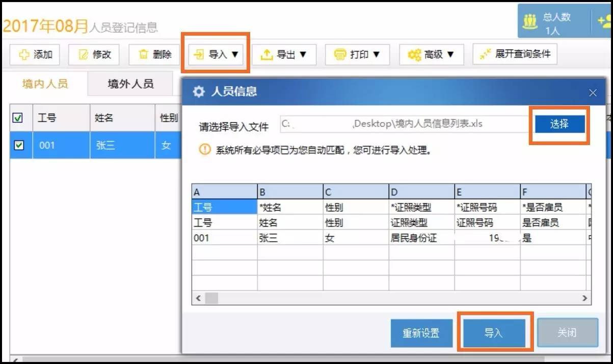
Task: Click the 修改 (Edit) pencil icon button
Action: 83,55
